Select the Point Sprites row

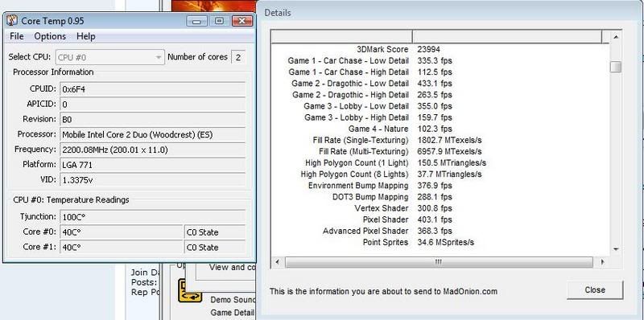[x=440, y=243]
